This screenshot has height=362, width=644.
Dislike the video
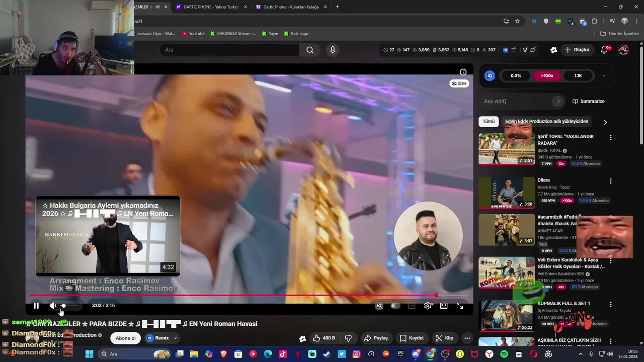(x=348, y=338)
